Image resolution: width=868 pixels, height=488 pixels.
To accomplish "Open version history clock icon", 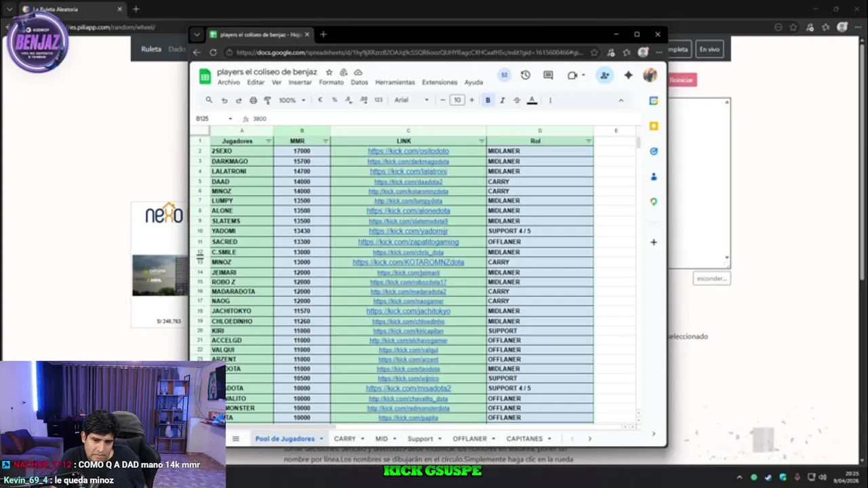I will (x=526, y=75).
